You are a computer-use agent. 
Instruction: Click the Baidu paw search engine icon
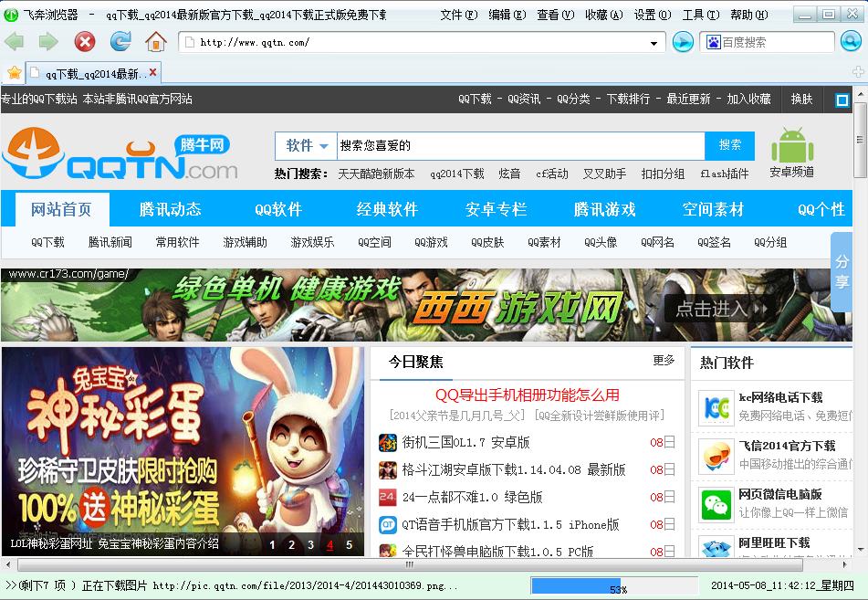(713, 42)
